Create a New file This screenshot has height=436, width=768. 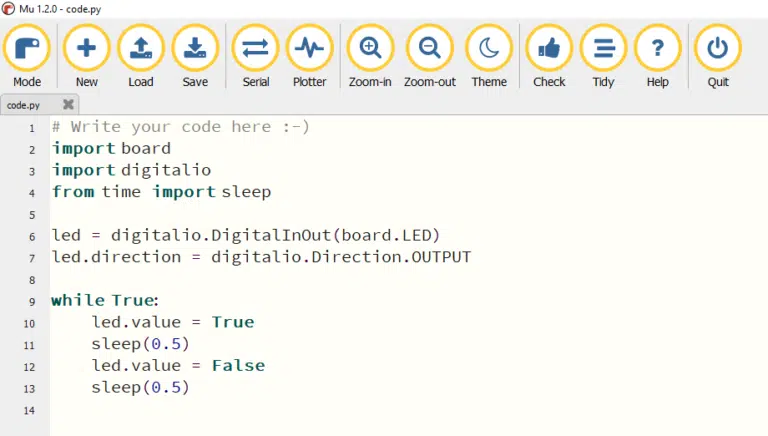coord(86,56)
